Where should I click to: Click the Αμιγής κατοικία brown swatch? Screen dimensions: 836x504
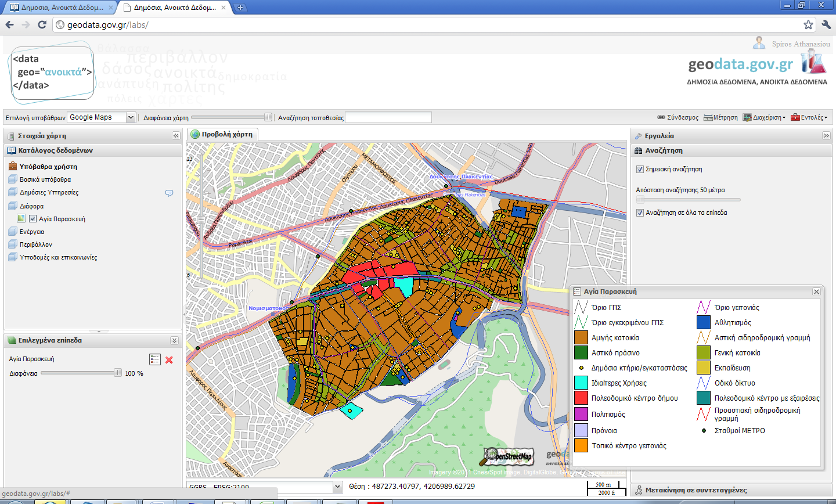coord(581,337)
